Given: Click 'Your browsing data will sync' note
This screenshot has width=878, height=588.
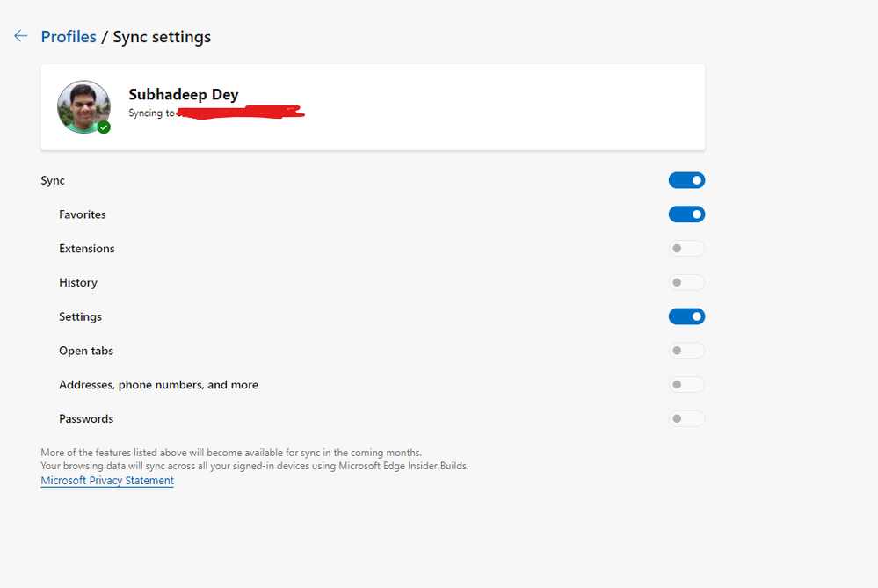Looking at the screenshot, I should click(x=255, y=466).
